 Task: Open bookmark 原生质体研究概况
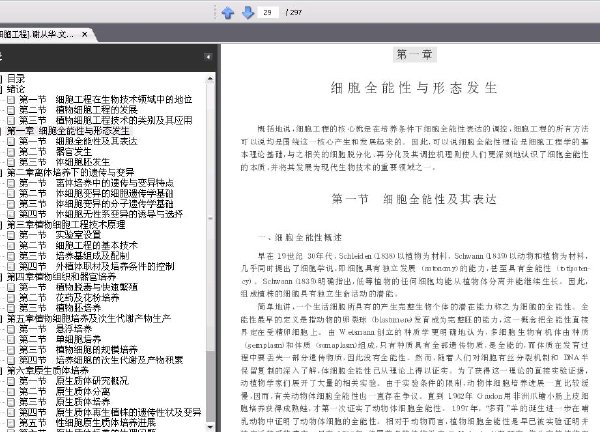pyautogui.click(x=74, y=381)
